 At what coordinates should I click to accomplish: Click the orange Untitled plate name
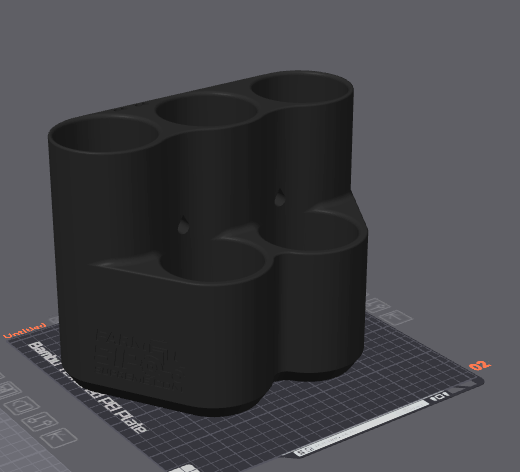[25, 330]
